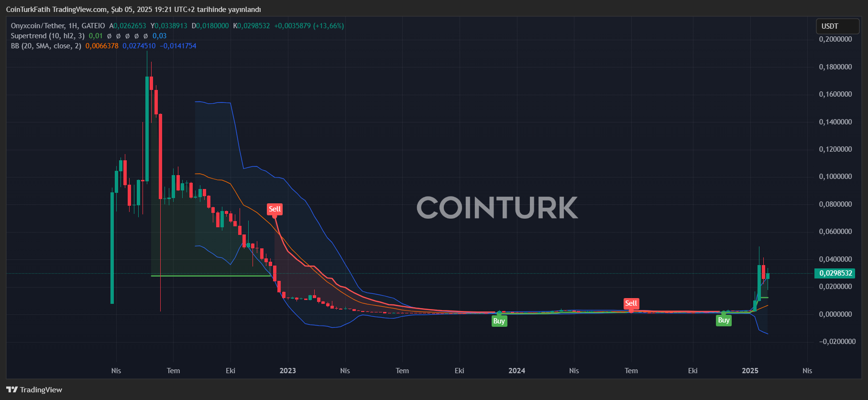Viewport: 868px width, 400px height.
Task: Click the Supertrend value 0,03
Action: 159,36
